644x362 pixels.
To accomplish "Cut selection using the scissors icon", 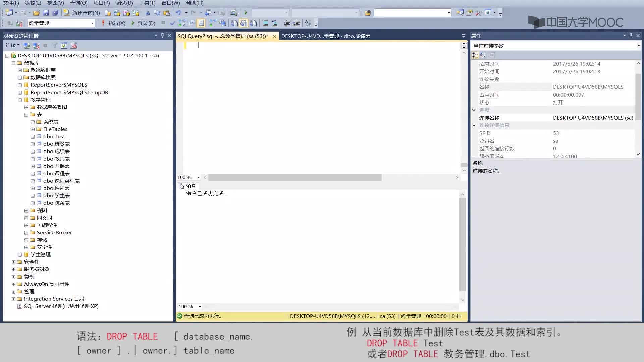I will (x=148, y=13).
